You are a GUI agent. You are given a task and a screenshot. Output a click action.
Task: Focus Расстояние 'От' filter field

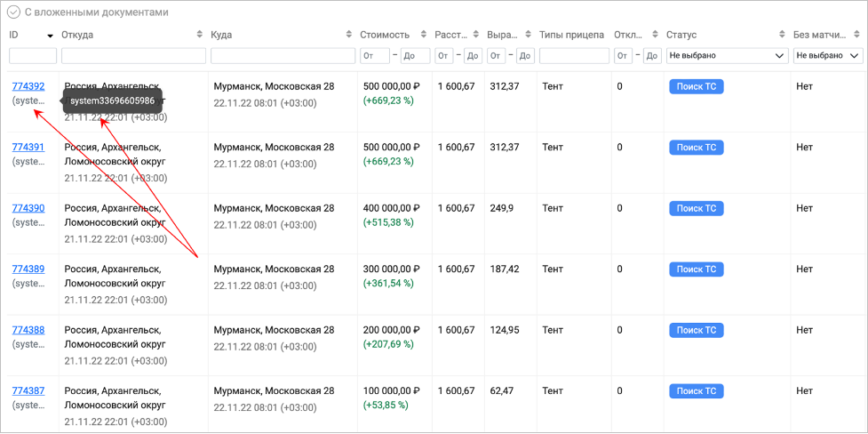[444, 56]
